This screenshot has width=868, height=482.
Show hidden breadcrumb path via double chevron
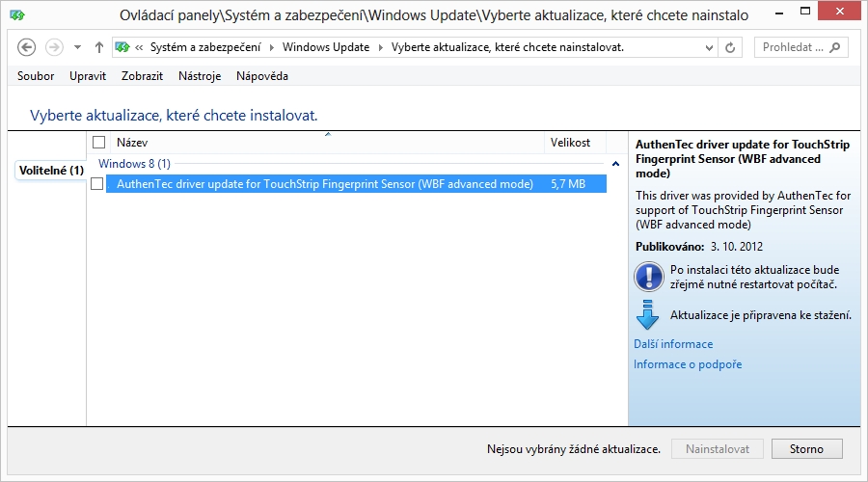(x=139, y=47)
